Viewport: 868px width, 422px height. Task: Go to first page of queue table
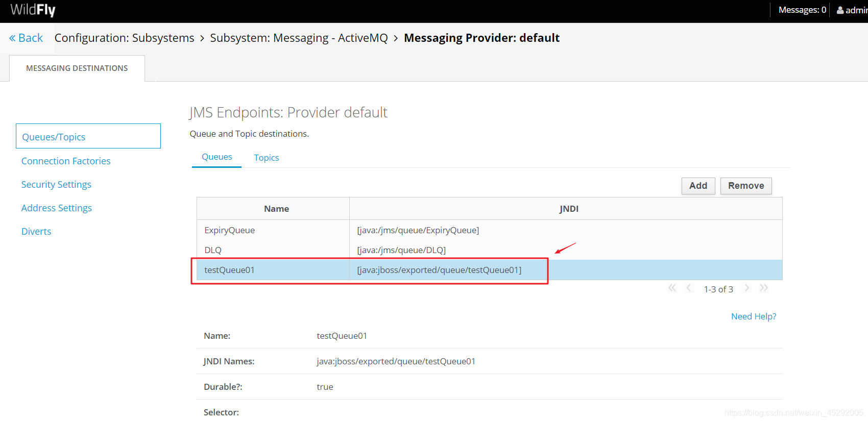(x=672, y=288)
